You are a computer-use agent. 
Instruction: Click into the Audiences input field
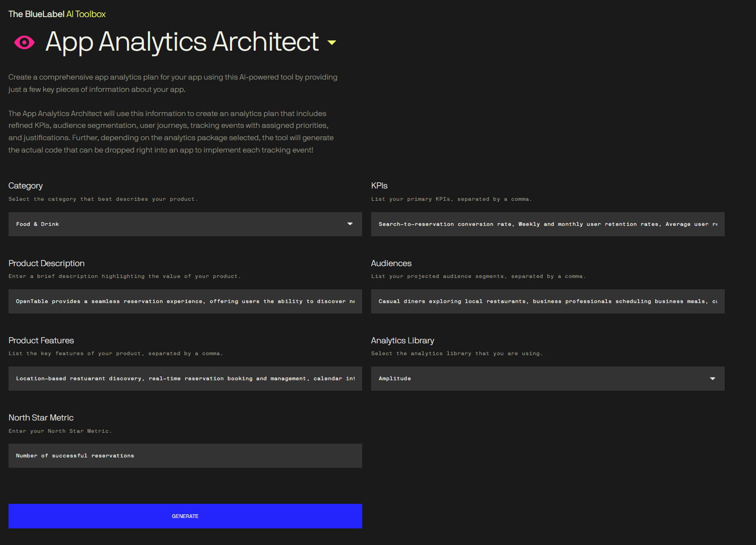pos(548,301)
